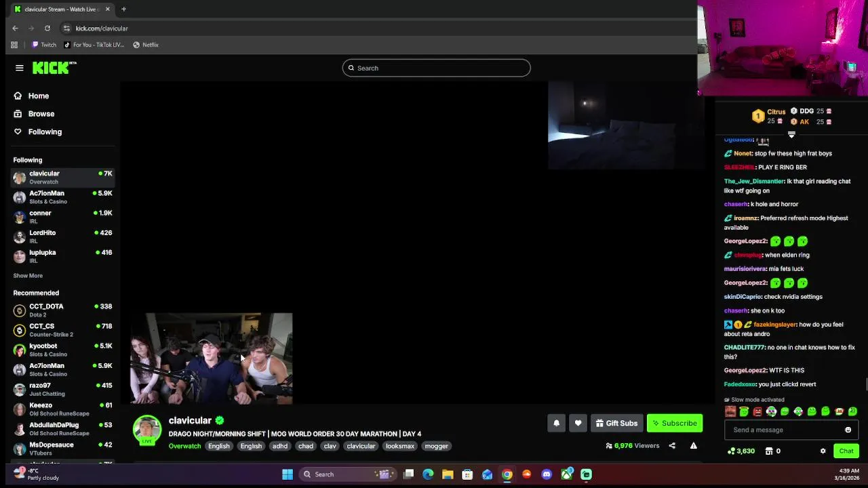This screenshot has width=868, height=488.
Task: Select clavicular channel in Following list
Action: click(x=62, y=178)
